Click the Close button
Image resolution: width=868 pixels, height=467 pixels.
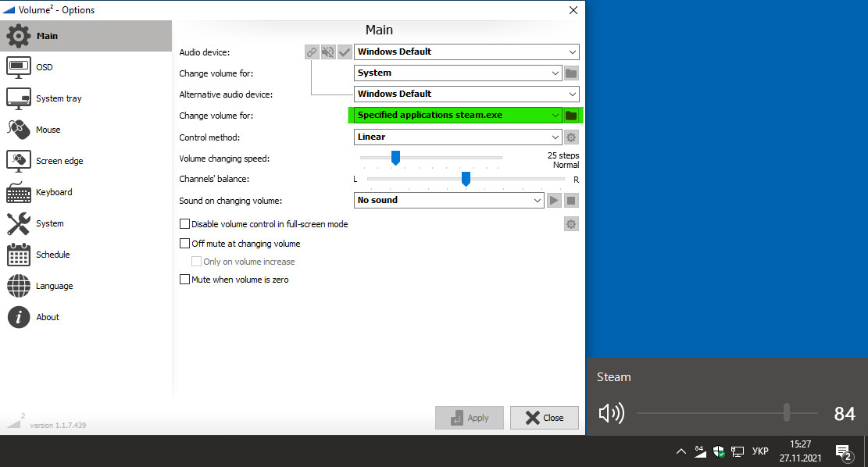pyautogui.click(x=544, y=418)
